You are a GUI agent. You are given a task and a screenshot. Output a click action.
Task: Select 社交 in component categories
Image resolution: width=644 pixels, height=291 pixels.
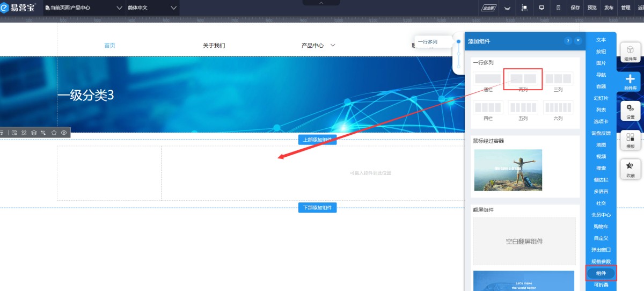coord(601,203)
